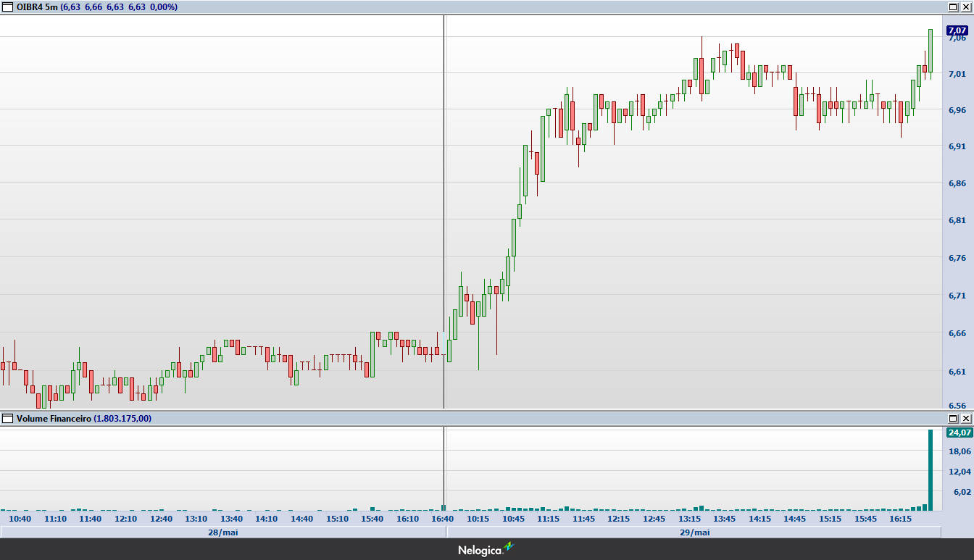Click the 7,07 current price tag

pos(957,30)
